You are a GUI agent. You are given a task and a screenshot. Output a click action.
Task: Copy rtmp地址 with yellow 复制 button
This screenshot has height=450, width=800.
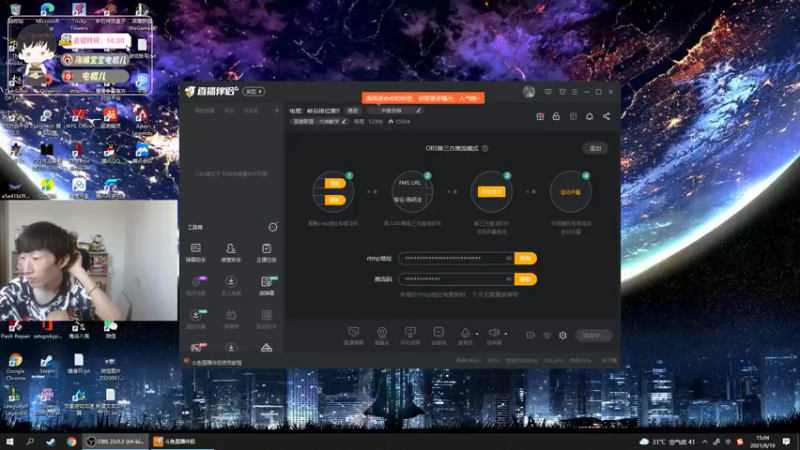tap(525, 258)
